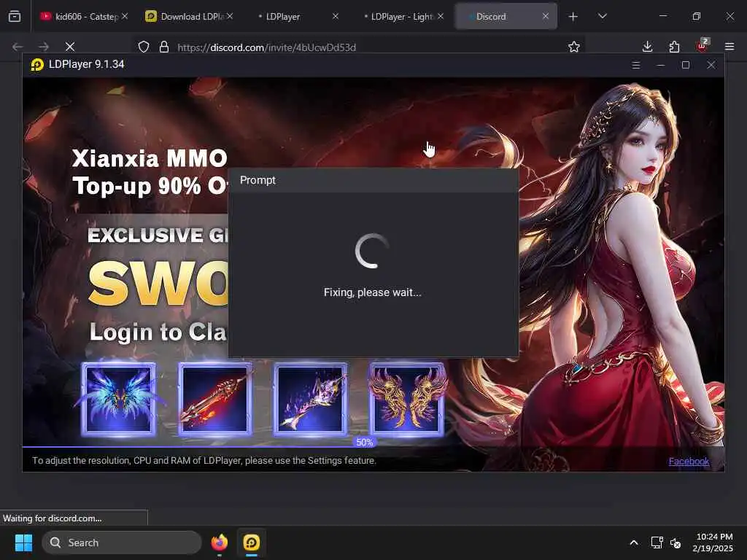Click the 50% loading progress indicator
747x560 pixels.
coord(365,443)
